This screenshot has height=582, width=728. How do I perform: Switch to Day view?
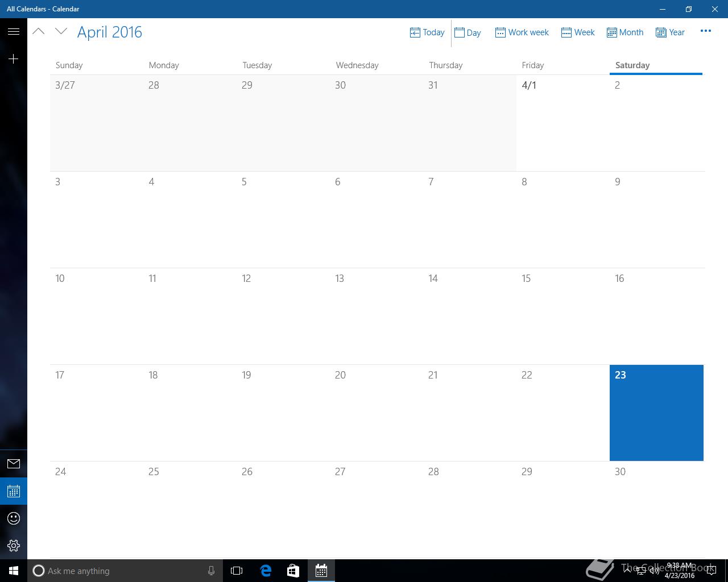[x=468, y=32]
